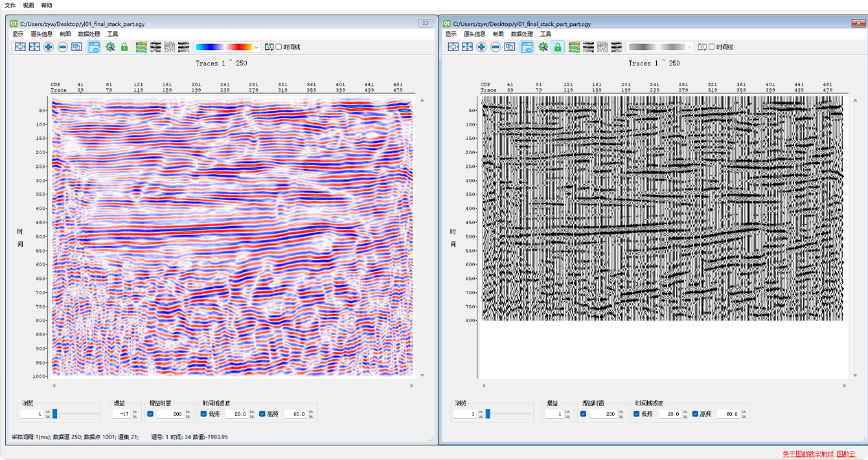868x460 pixels.
Task: Open the 道头信息 menu in right window
Action: 474,34
